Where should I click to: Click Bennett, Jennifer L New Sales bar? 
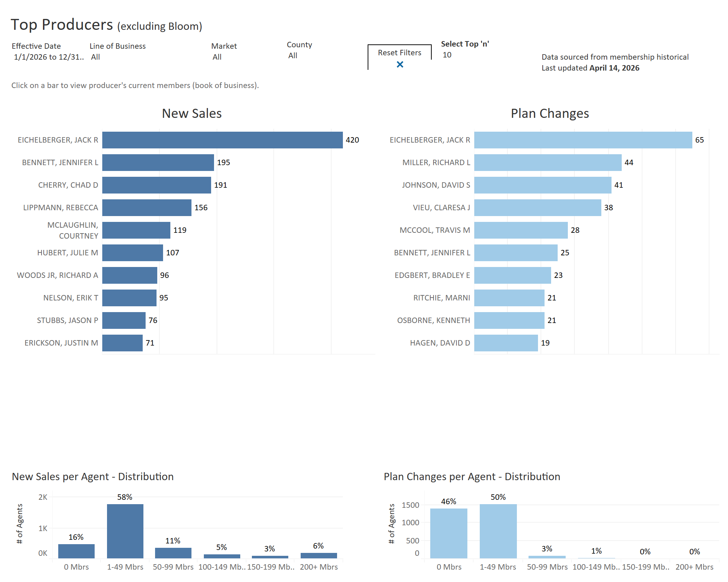(x=158, y=163)
